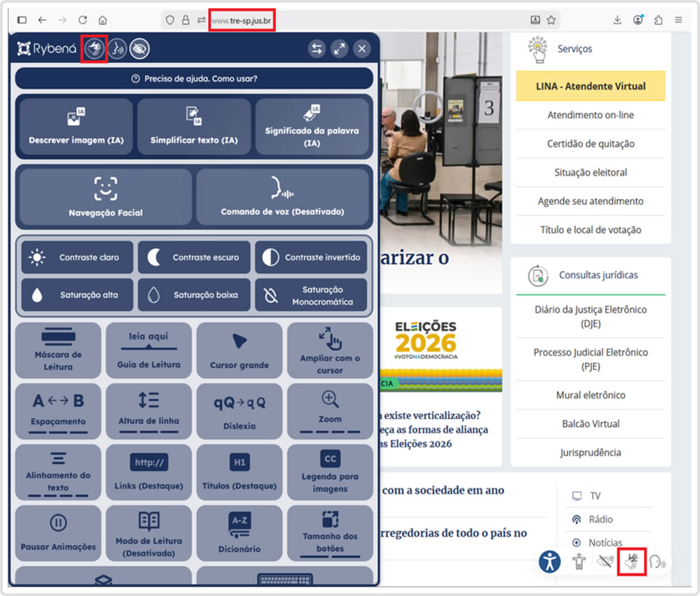The image size is (700, 596).
Task: Click the eye vision icon in Rybená header
Action: pyautogui.click(x=140, y=49)
